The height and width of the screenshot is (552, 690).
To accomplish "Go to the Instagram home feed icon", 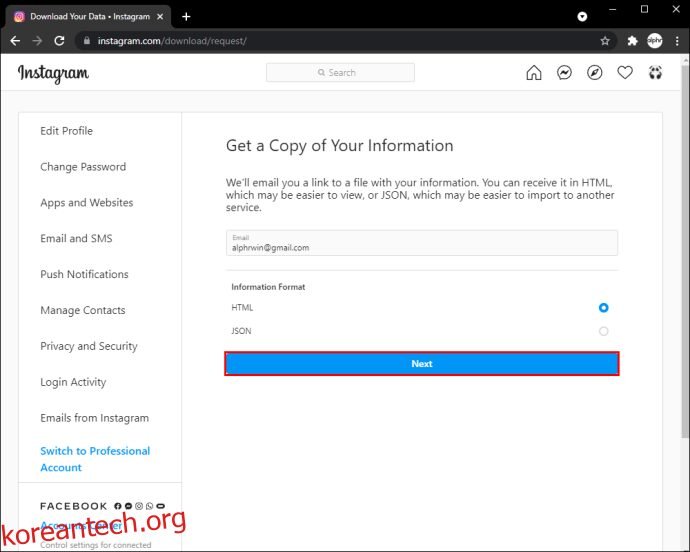I will (x=534, y=73).
